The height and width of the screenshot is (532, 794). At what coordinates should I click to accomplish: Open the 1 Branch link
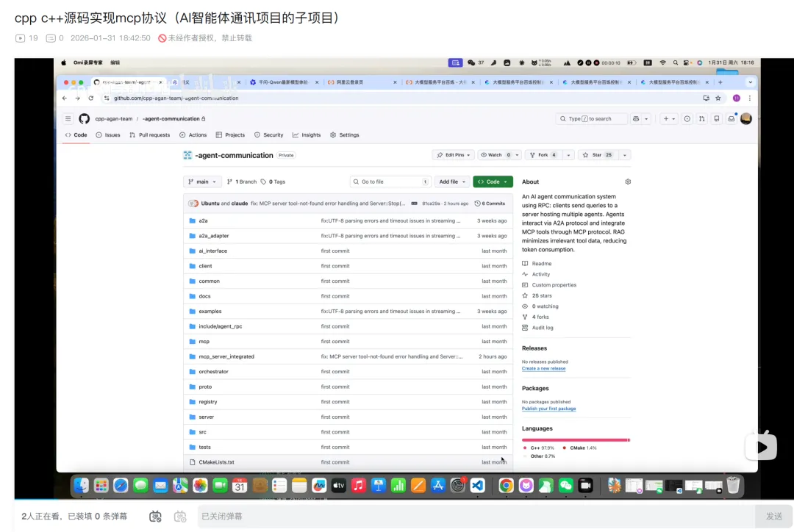click(242, 181)
